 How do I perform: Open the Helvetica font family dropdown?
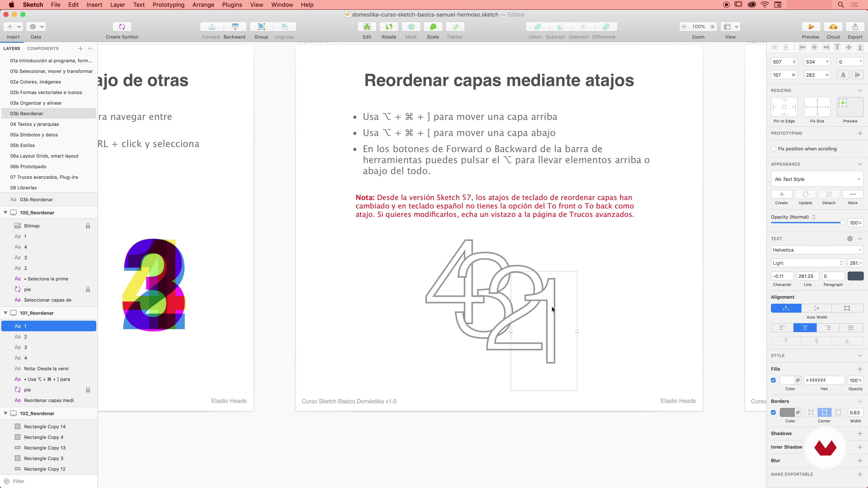[817, 250]
